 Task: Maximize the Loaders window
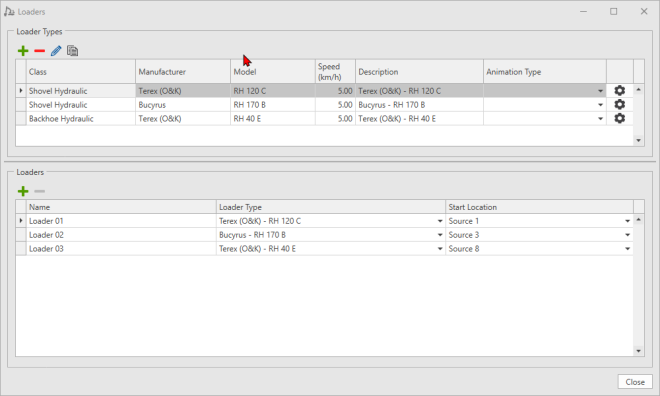[x=614, y=11]
